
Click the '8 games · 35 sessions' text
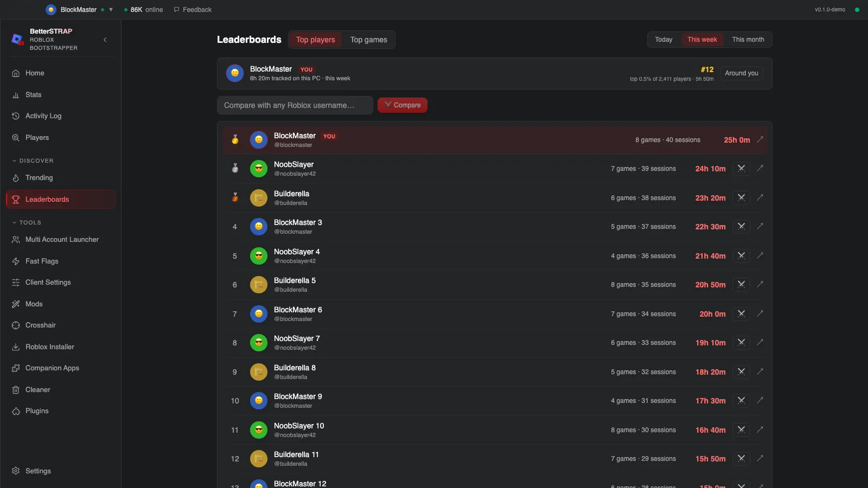click(x=643, y=285)
